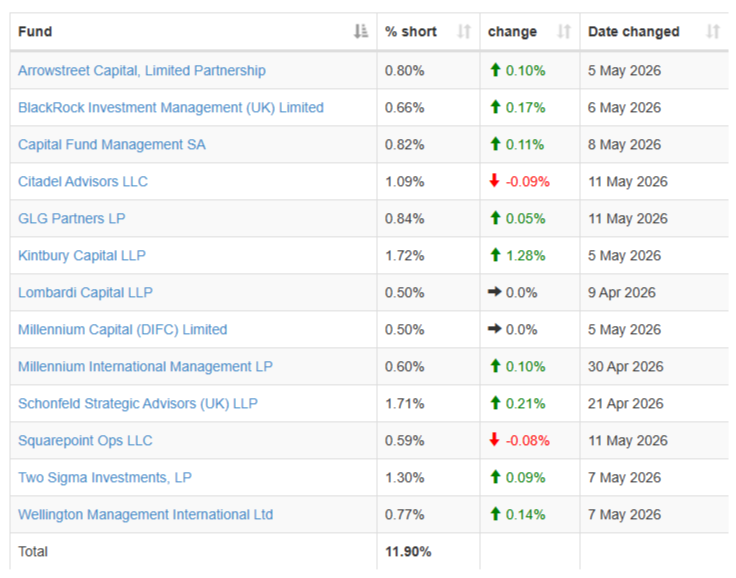Viewport: 736px width, 578px height.
Task: Click the 9 Apr 2026 date
Action: [x=622, y=293]
